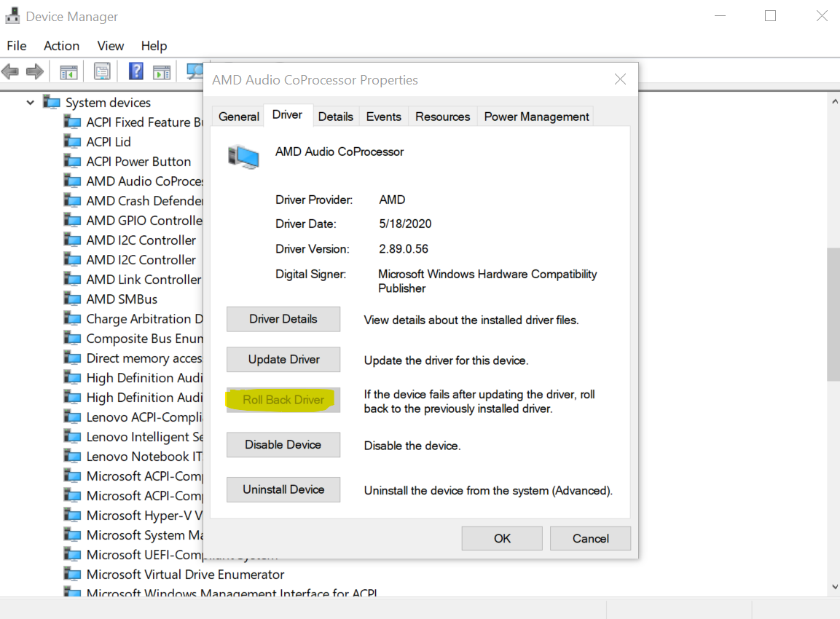Select Lenovo ACPI-Compliant entry in tree

145,417
